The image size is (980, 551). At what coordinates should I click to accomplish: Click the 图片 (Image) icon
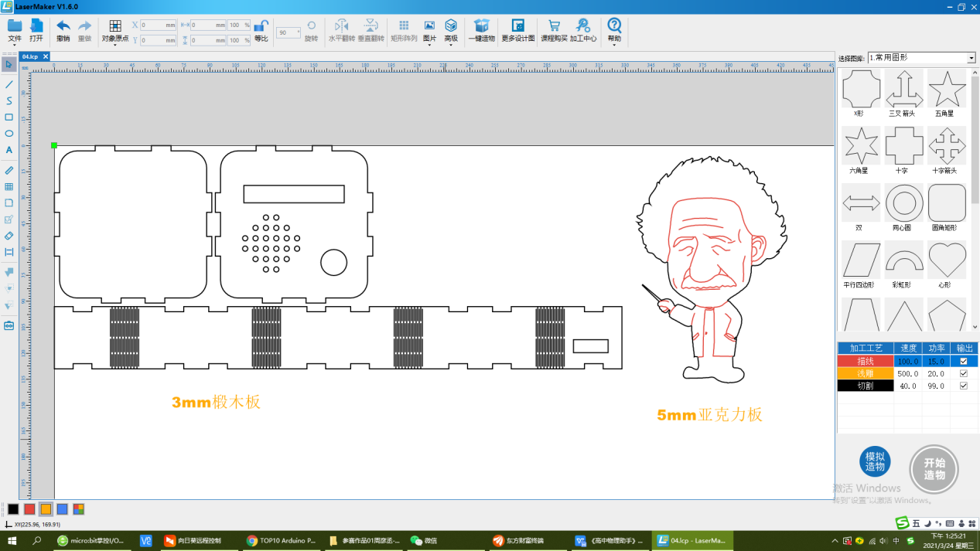(x=429, y=26)
